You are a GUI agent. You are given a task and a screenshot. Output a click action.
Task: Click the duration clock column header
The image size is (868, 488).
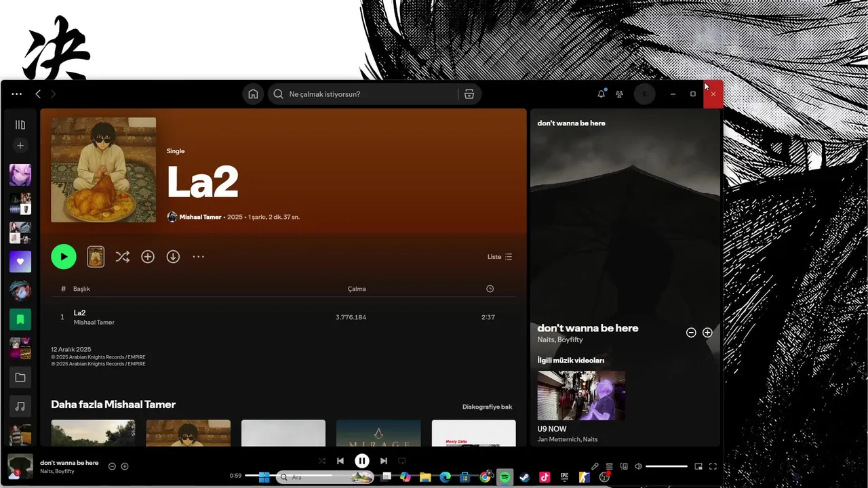click(490, 289)
